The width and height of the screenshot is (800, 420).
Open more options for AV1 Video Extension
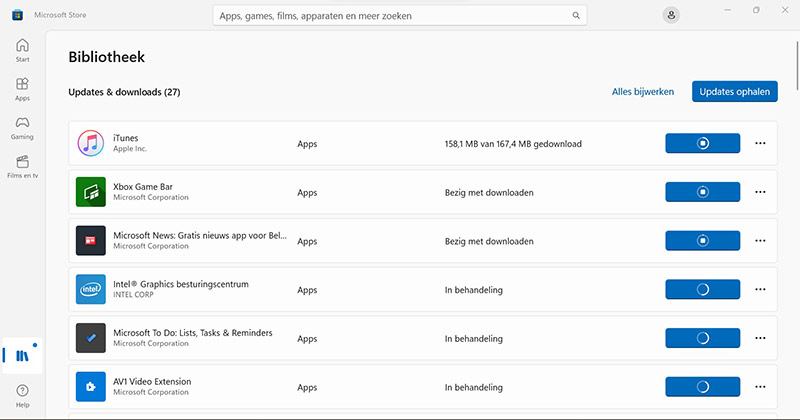[x=760, y=387]
